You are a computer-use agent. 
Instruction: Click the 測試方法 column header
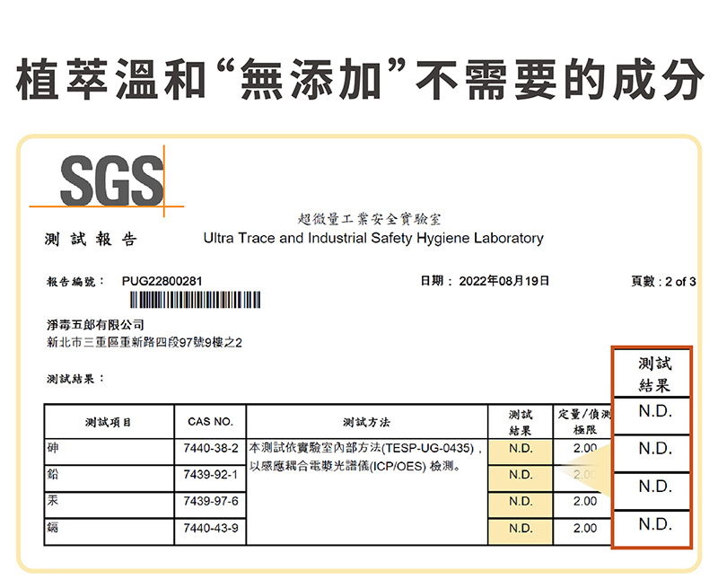tap(366, 422)
